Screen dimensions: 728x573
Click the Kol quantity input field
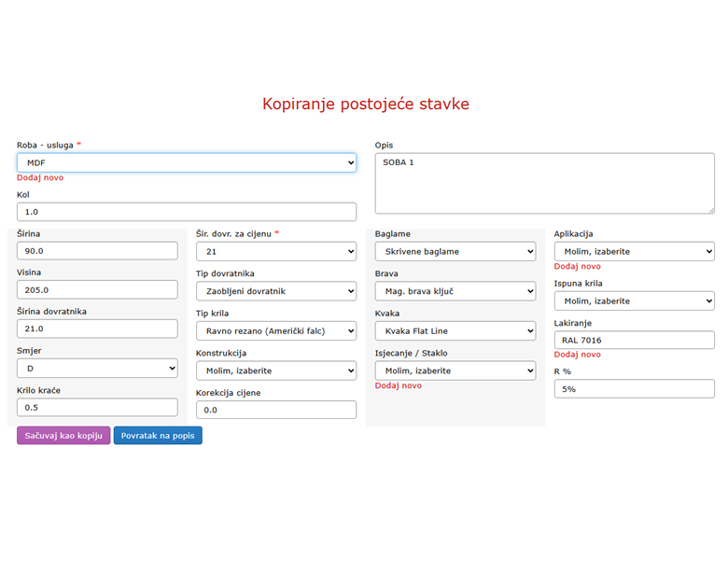click(186, 212)
